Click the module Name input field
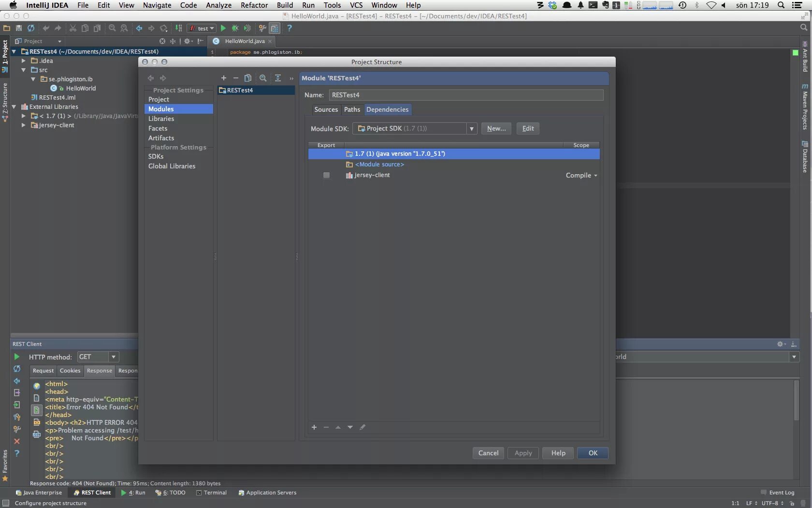 (x=466, y=95)
